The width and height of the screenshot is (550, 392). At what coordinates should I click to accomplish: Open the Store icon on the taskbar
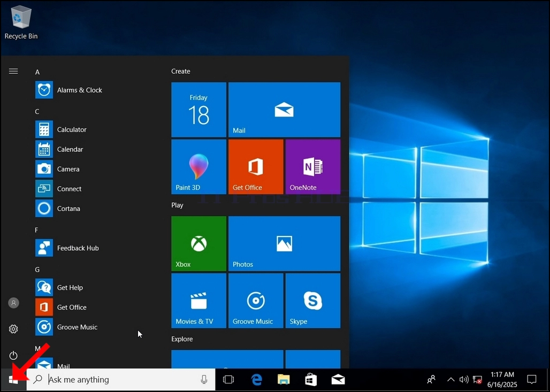point(311,380)
